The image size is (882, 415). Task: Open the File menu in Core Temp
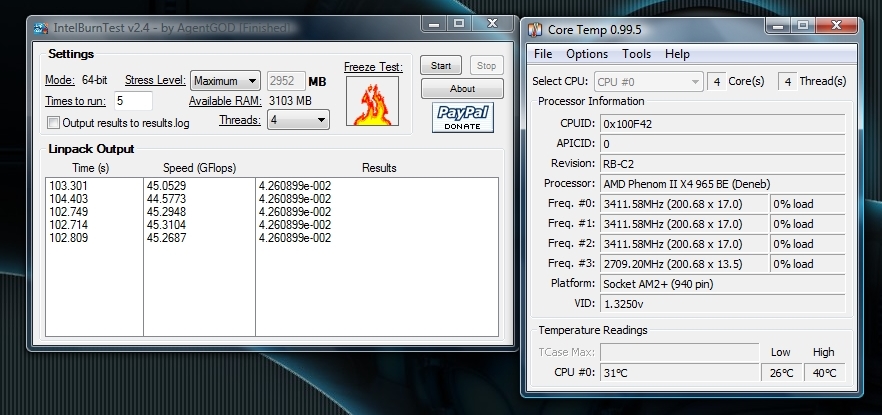click(x=543, y=54)
